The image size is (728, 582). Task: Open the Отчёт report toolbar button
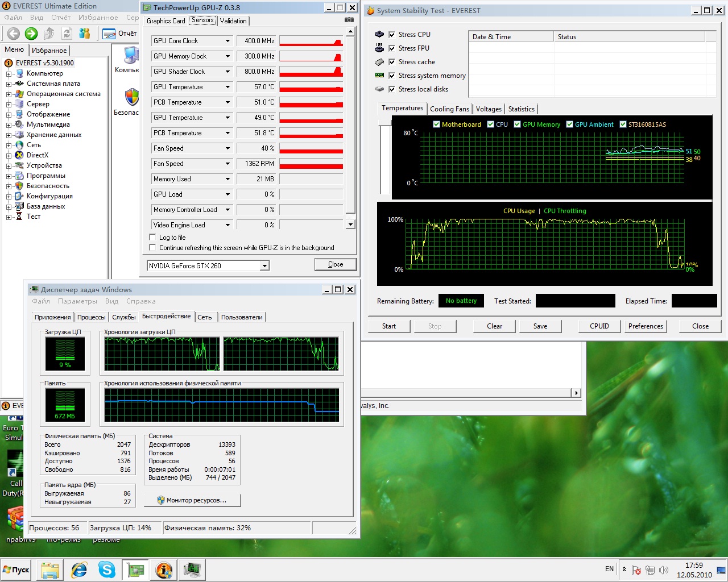coord(120,34)
